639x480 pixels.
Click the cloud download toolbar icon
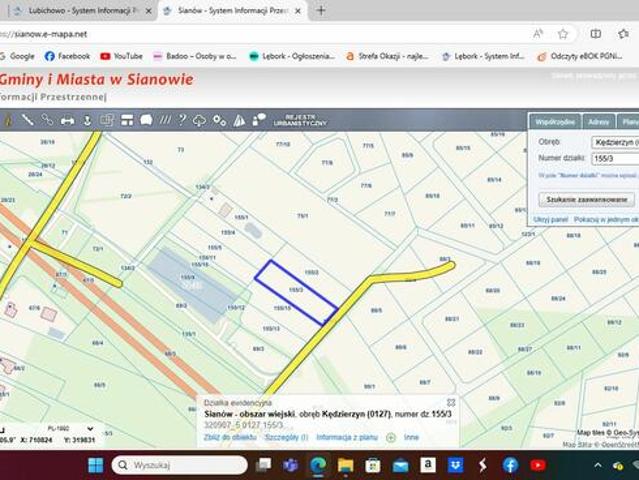coord(200,120)
